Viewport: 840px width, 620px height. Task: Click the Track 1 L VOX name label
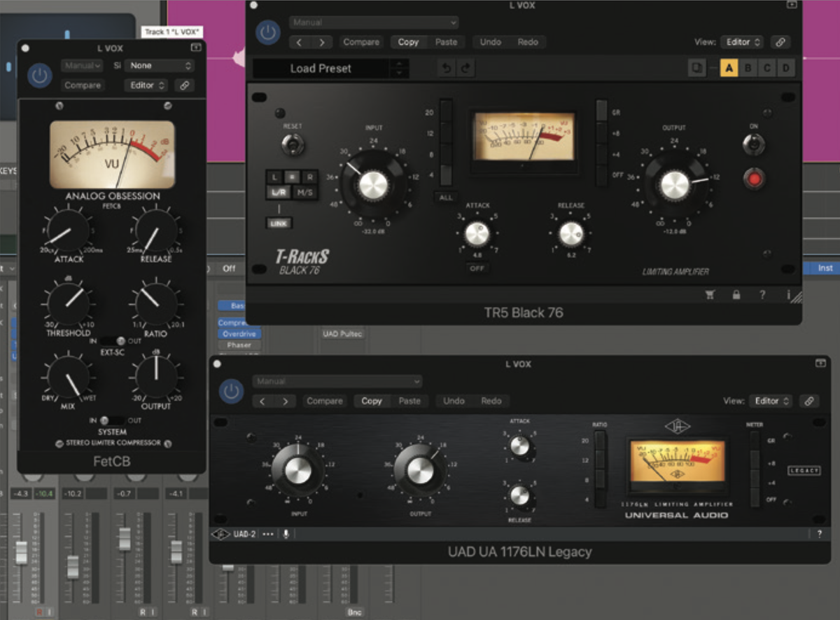[172, 32]
